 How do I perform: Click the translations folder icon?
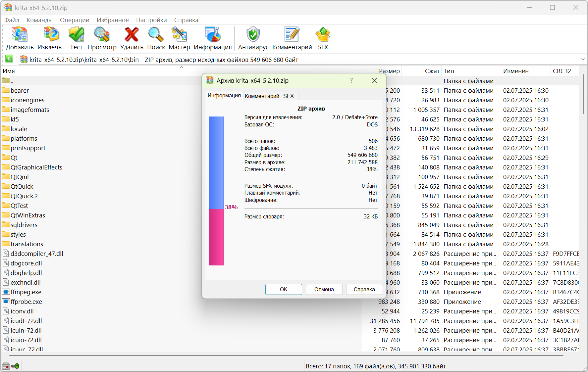[6, 244]
